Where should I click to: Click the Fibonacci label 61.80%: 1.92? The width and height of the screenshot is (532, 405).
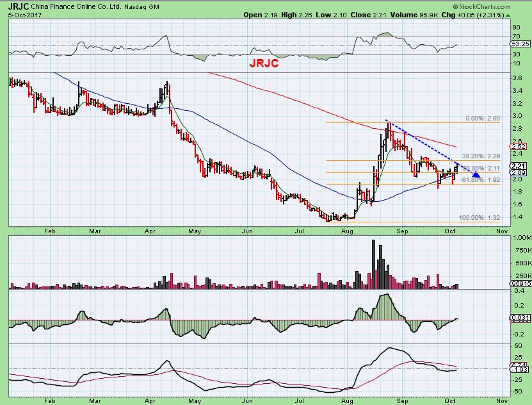[481, 179]
